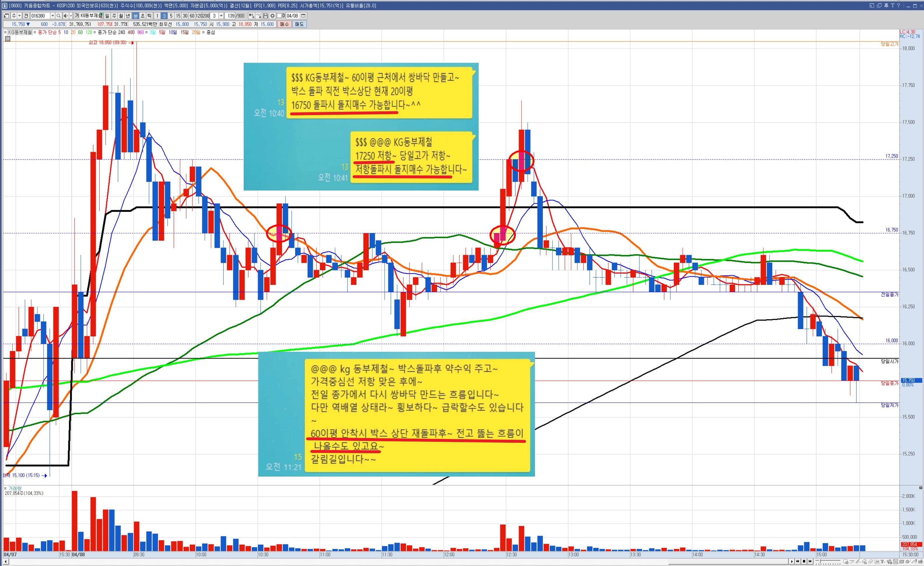Image resolution: width=924 pixels, height=566 pixels.
Task: Open the date calendar picker icon
Action: (x=303, y=16)
